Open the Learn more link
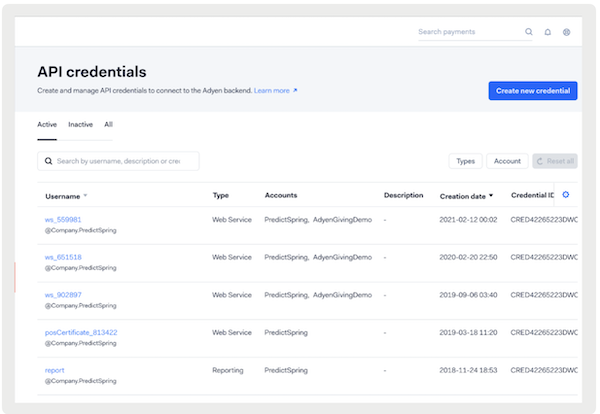Image resolution: width=600 pixels, height=414 pixels. point(272,91)
